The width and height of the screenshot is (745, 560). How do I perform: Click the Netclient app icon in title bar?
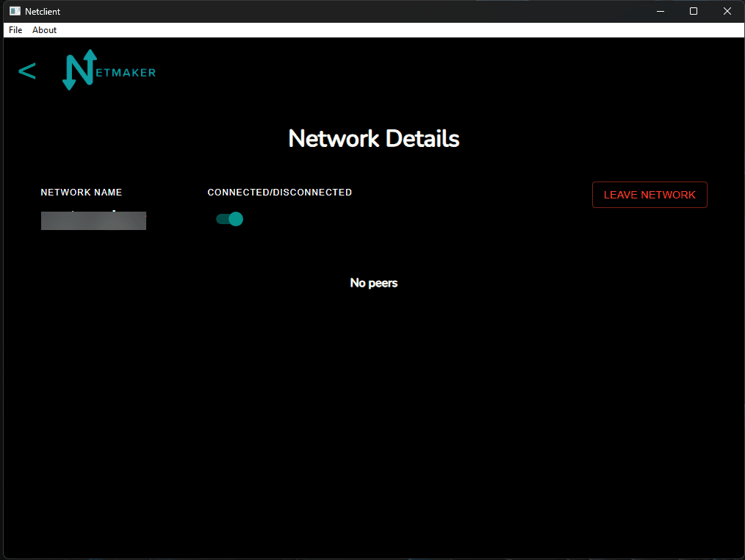15,11
